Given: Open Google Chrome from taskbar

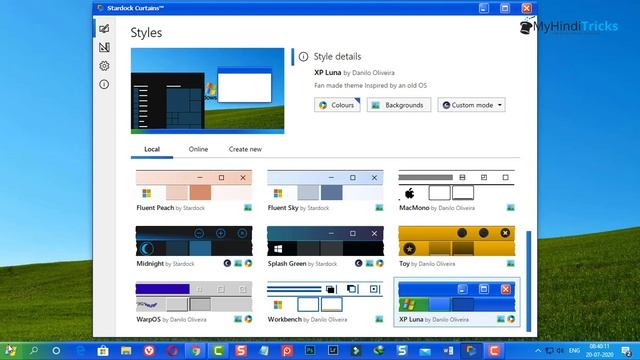Looking at the screenshot, I should point(196,351).
